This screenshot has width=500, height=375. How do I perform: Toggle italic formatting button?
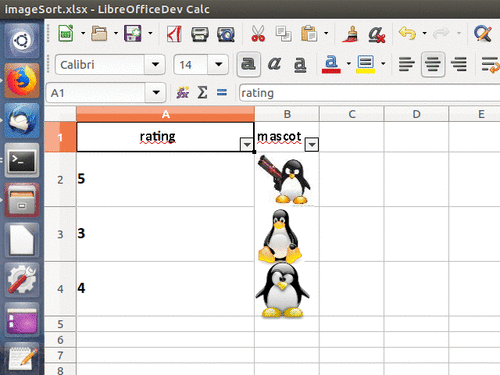tap(274, 64)
